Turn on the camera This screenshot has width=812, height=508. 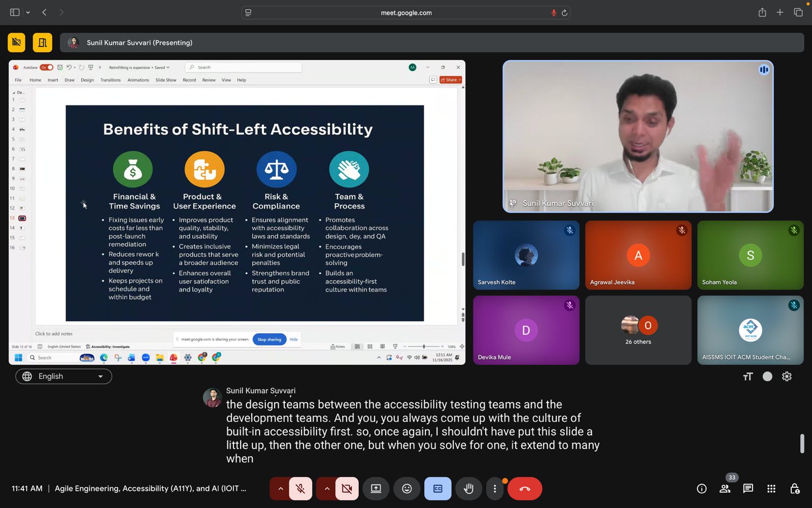pos(347,489)
